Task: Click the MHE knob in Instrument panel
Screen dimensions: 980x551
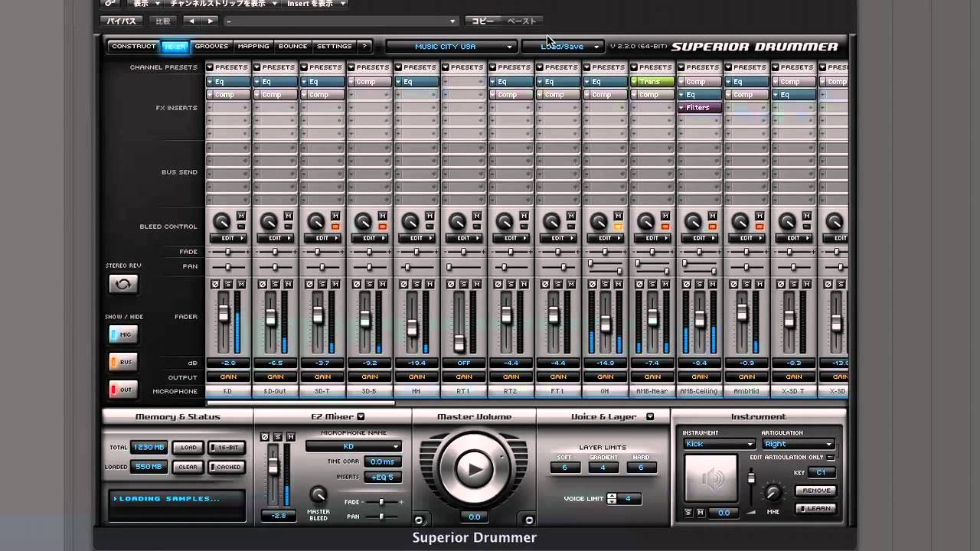Action: tap(773, 494)
